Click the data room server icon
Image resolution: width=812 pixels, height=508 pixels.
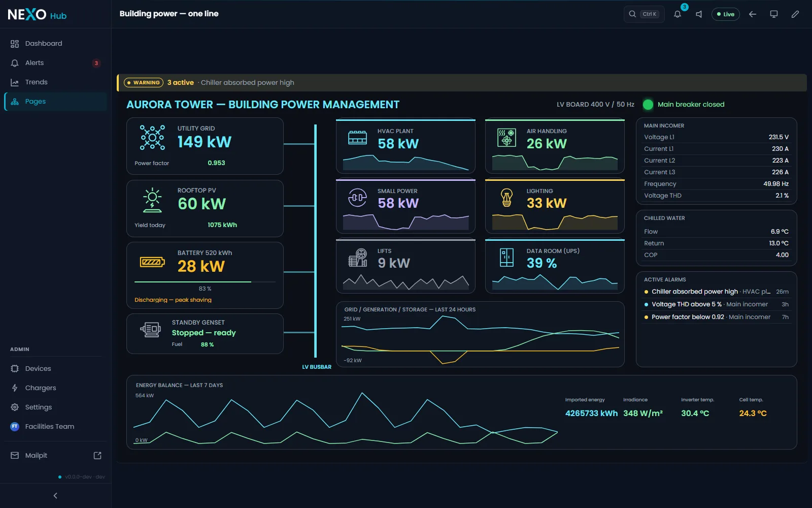(x=506, y=258)
